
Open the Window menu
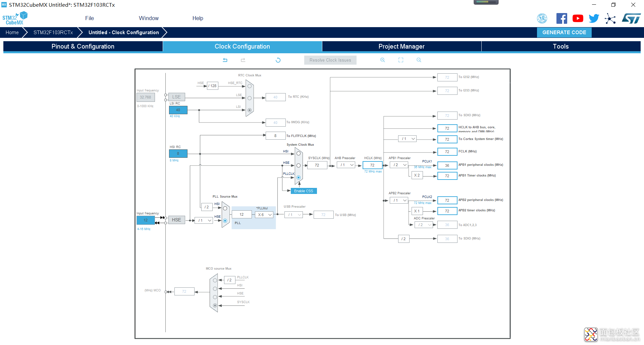149,18
